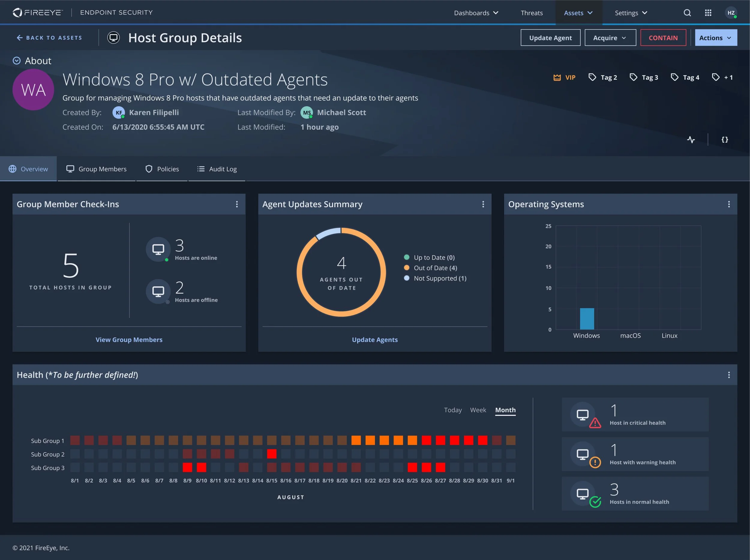750x560 pixels.
Task: Expand the Dashboards dropdown
Action: (x=476, y=13)
